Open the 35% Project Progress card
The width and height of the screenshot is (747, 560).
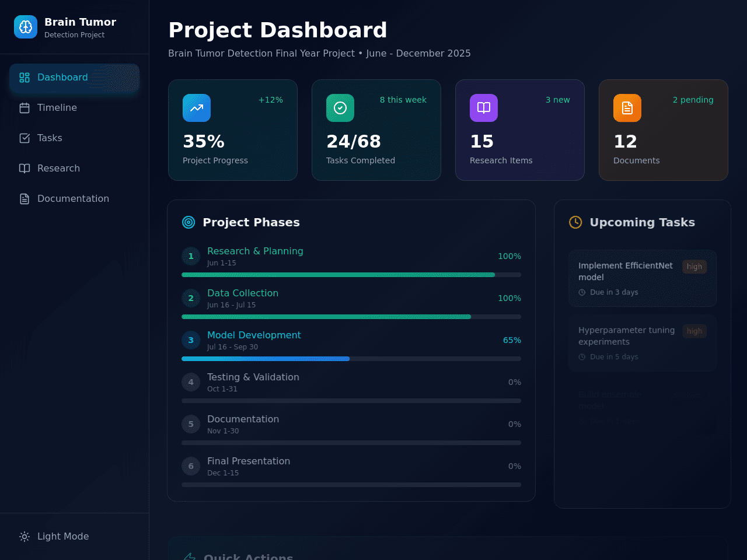(x=233, y=130)
